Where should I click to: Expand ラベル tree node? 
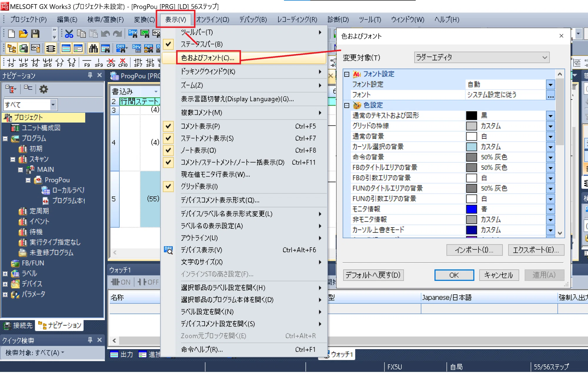click(x=5, y=274)
